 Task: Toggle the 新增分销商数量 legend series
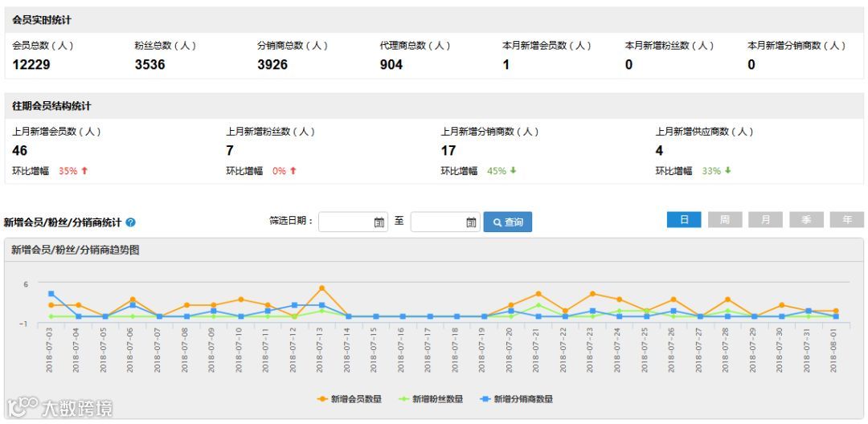516,399
